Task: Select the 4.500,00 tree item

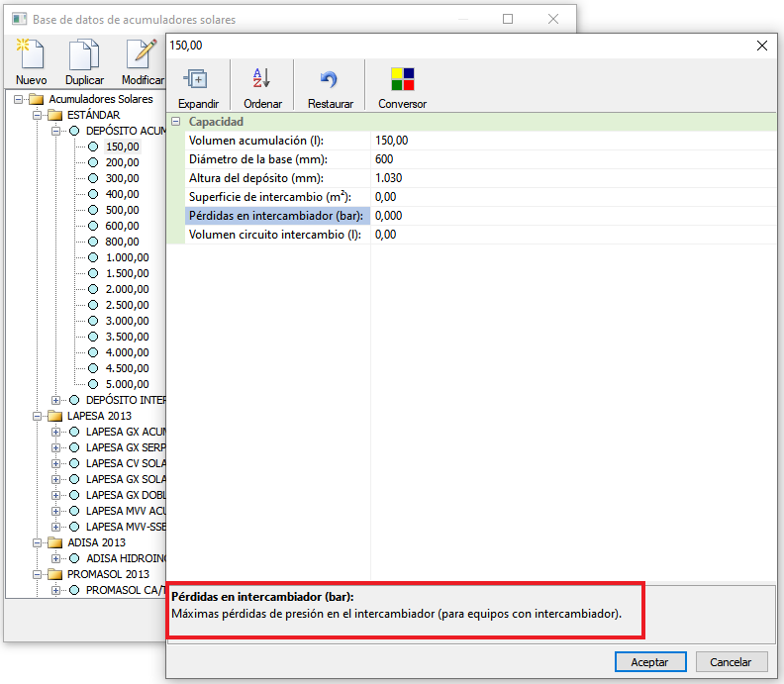Action: [127, 368]
